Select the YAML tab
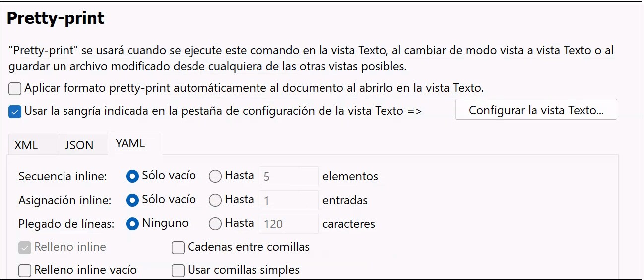The height and width of the screenshot is (280, 644). 130,144
